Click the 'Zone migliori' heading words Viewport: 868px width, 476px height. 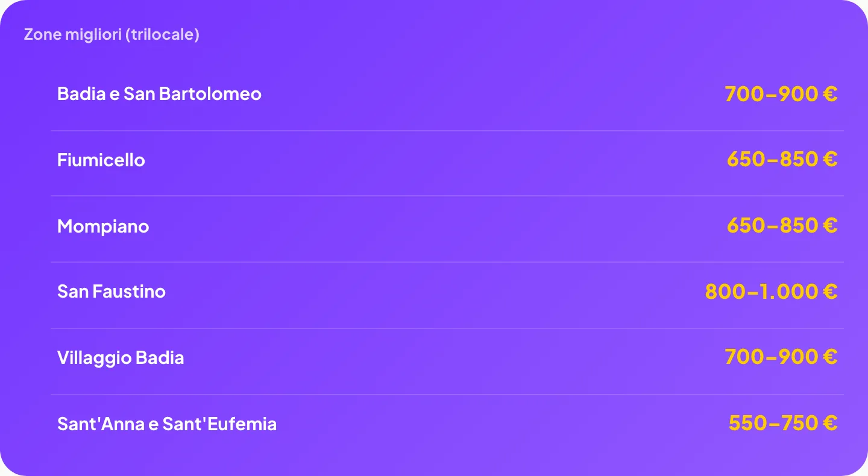(73, 34)
